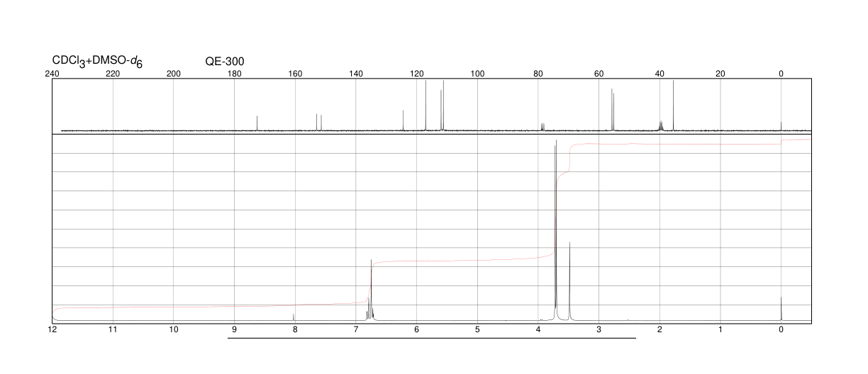Click the 6 ppm label on proton axis
The height and width of the screenshot is (374, 868).
pyautogui.click(x=416, y=329)
